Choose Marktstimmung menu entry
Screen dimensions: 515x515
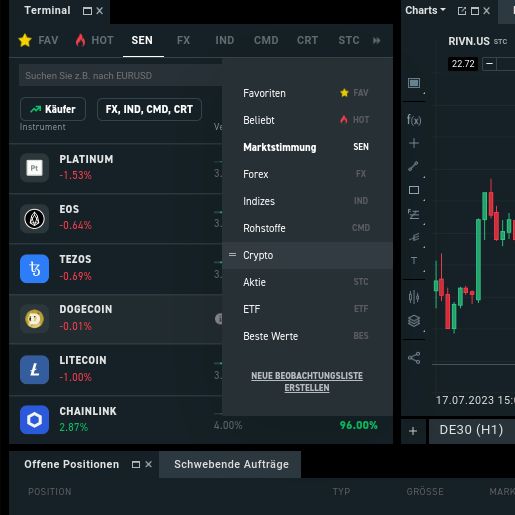(x=307, y=147)
